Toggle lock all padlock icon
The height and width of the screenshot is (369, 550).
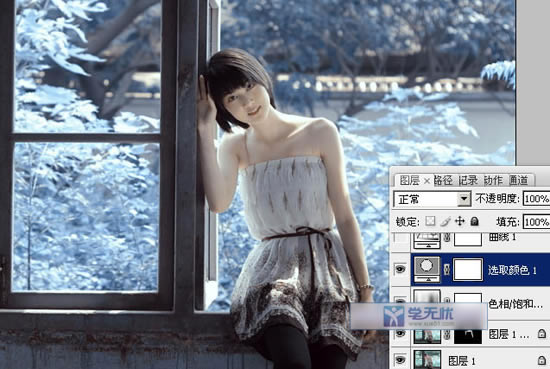474,221
